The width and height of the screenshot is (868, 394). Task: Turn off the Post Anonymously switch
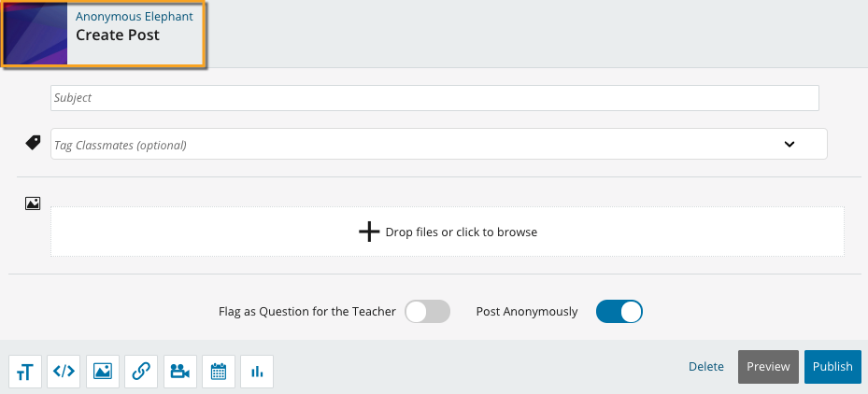pyautogui.click(x=619, y=312)
